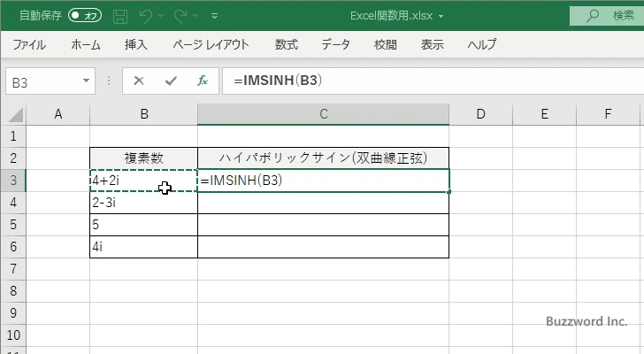Select row 2 header
Image resolution: width=644 pixels, height=354 pixels.
point(13,158)
